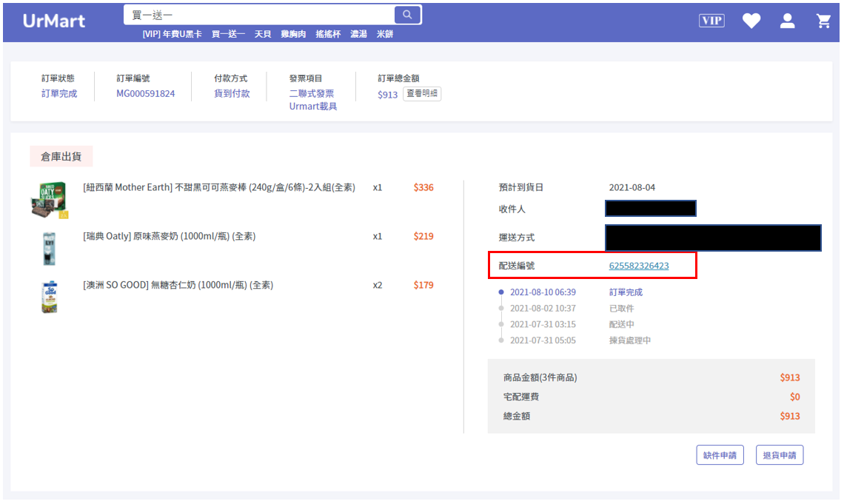Click the 倉庫出貨 label
This screenshot has height=504, width=844.
click(x=61, y=156)
